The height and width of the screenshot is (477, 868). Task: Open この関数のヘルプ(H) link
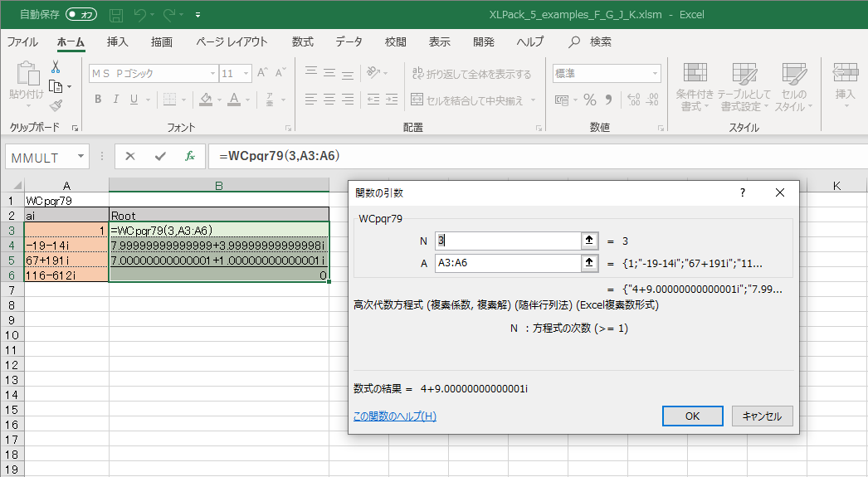coord(395,416)
